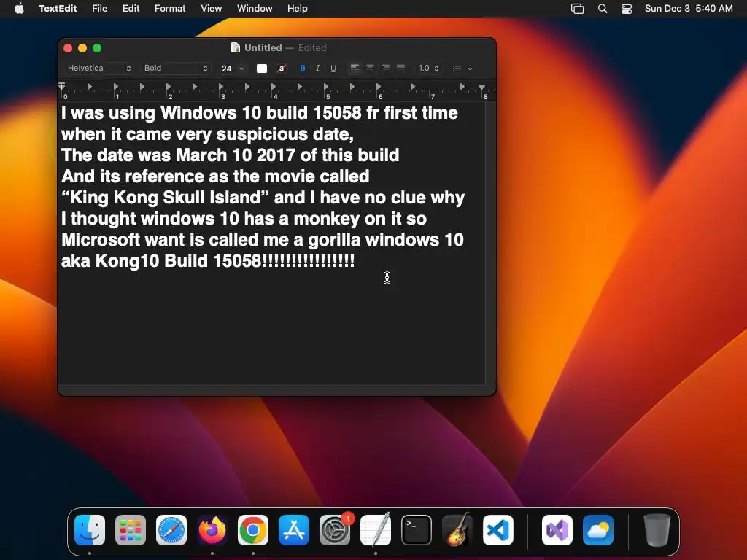
Task: Open the Helvetica font family dropdown
Action: (99, 68)
